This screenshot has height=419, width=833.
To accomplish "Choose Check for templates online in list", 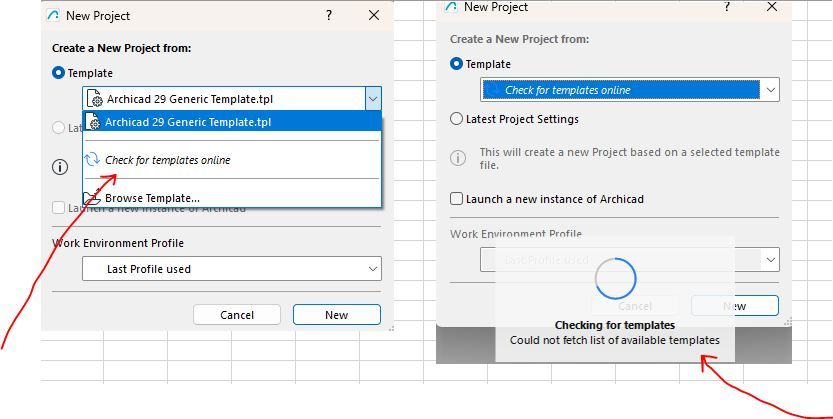I will 232,160.
